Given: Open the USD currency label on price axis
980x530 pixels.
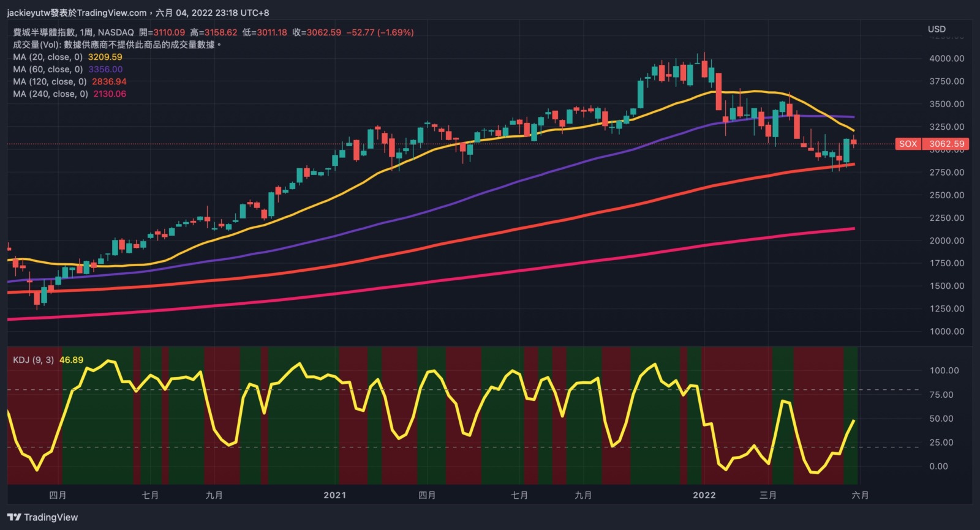Looking at the screenshot, I should click(937, 29).
